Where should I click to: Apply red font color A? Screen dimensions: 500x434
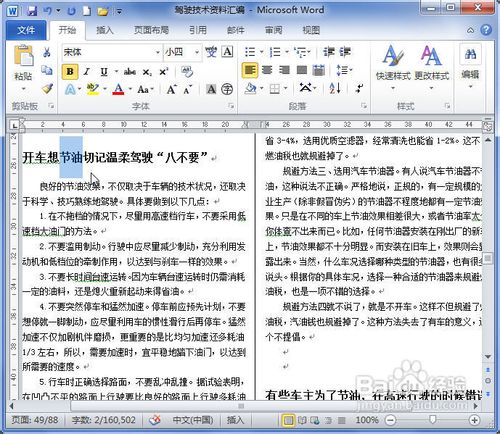118,89
